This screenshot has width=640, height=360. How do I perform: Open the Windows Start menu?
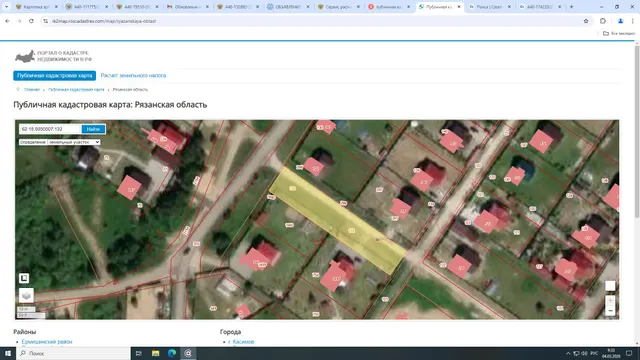click(x=8, y=353)
